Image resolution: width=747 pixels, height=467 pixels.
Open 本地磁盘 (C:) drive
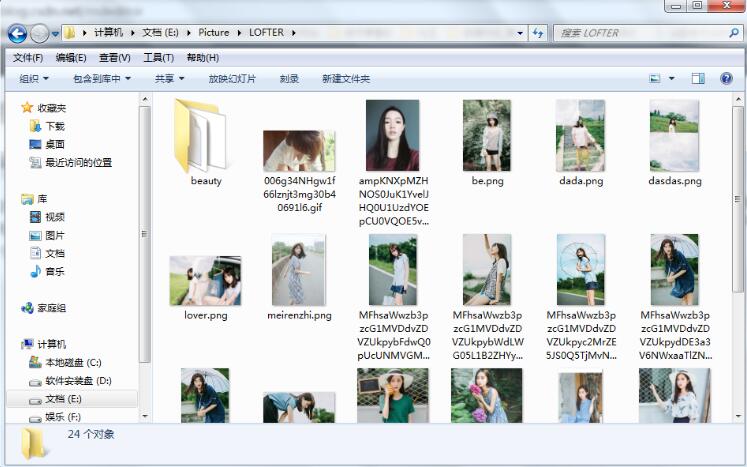pos(73,362)
